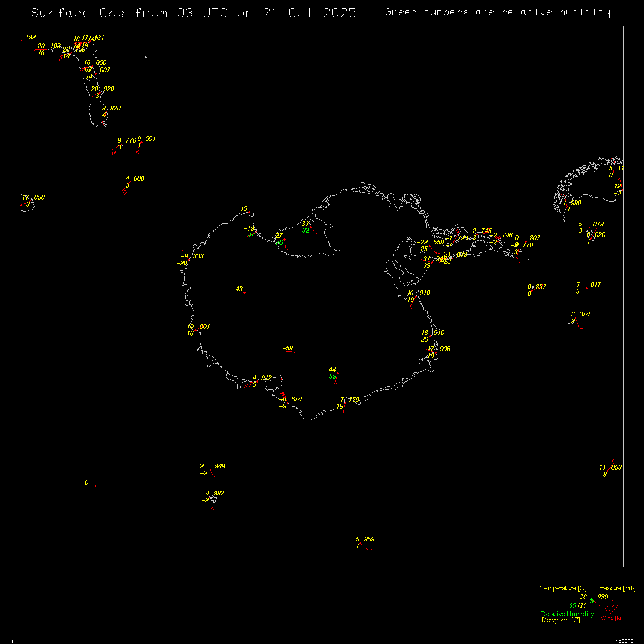
Task: Select station plot with pressure 609
Action: tap(130, 182)
